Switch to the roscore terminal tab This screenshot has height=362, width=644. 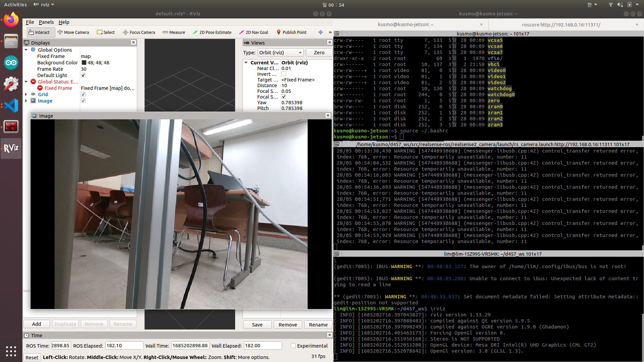(561, 24)
